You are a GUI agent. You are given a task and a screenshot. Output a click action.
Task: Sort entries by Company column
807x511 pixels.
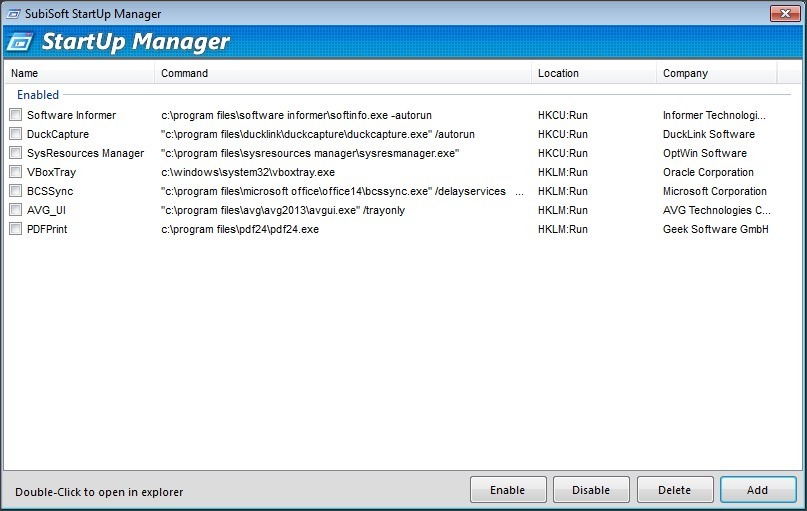(716, 73)
